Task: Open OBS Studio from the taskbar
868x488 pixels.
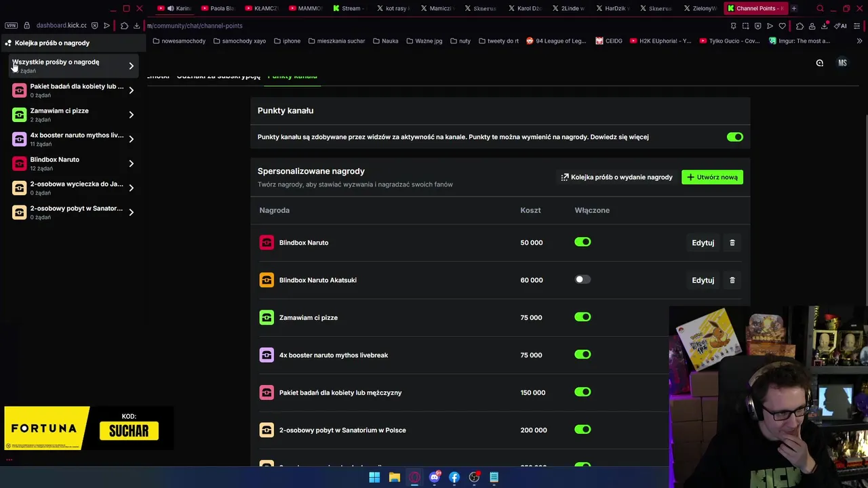Action: click(475, 477)
